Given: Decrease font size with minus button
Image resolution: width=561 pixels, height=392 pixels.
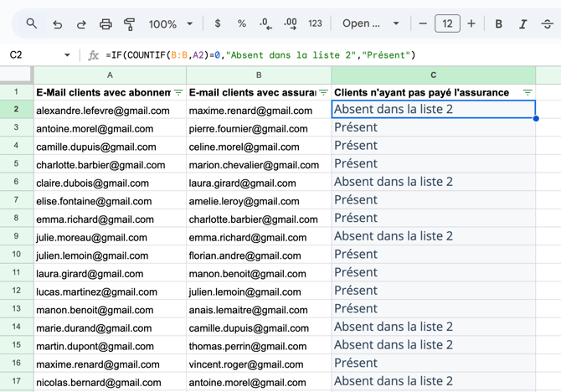Looking at the screenshot, I should pyautogui.click(x=423, y=24).
